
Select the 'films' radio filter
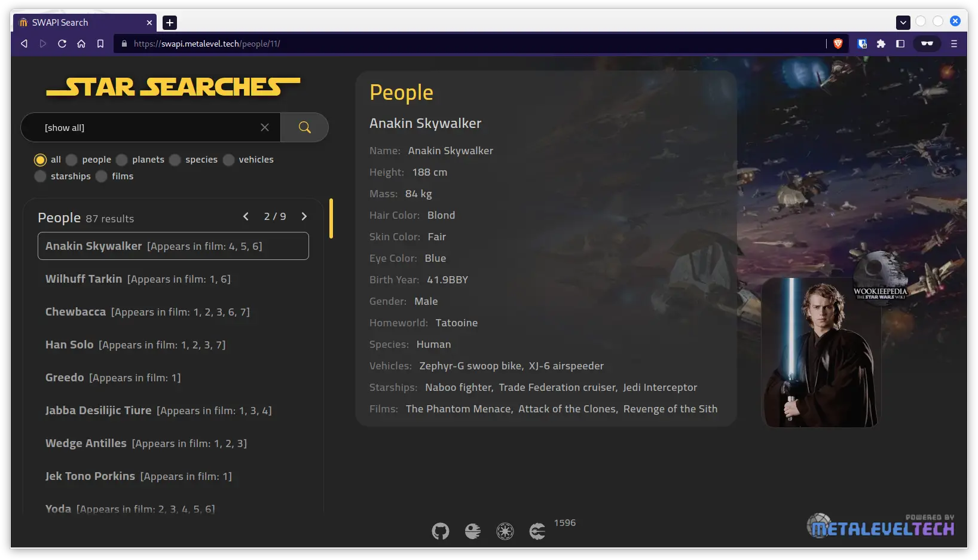click(x=102, y=176)
